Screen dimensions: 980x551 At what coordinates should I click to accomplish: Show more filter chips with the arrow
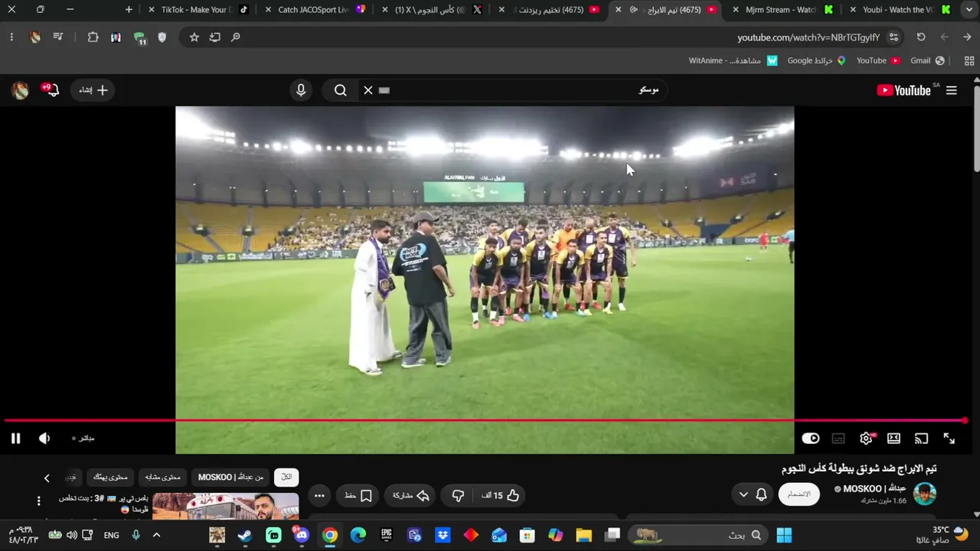coord(47,478)
